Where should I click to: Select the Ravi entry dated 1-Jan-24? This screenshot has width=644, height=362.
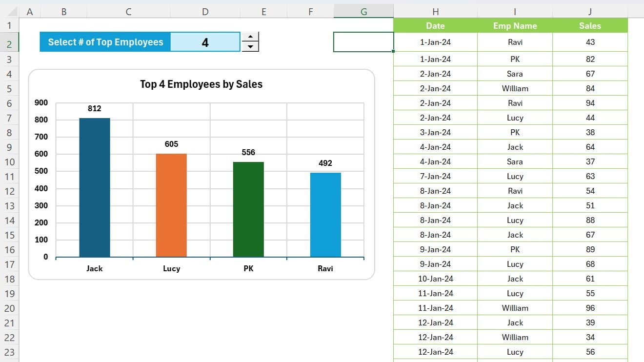point(514,42)
